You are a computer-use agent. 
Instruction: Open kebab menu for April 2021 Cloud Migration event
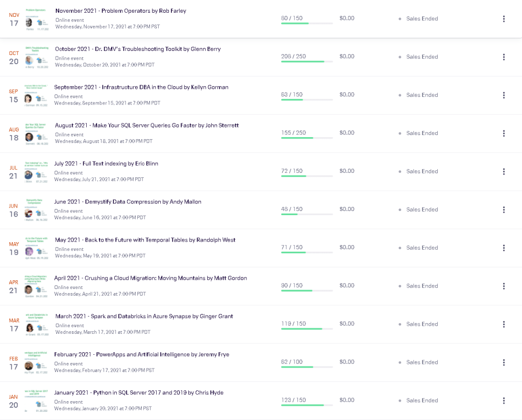click(504, 286)
